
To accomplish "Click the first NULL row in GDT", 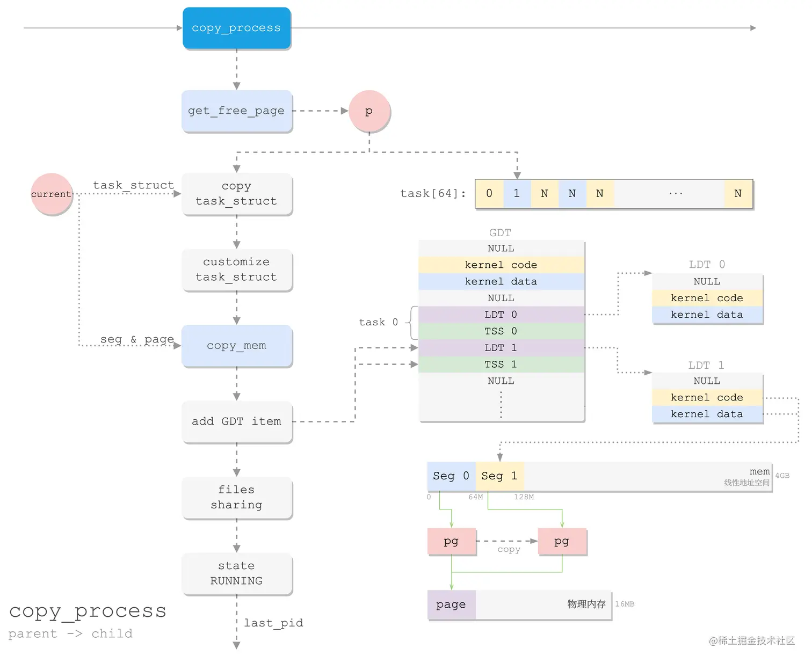I will click(x=501, y=249).
